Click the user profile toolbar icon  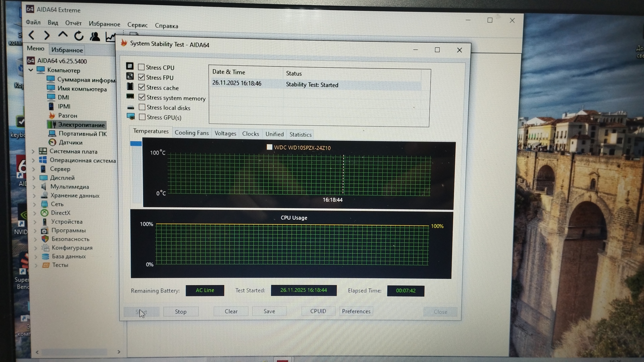(95, 36)
